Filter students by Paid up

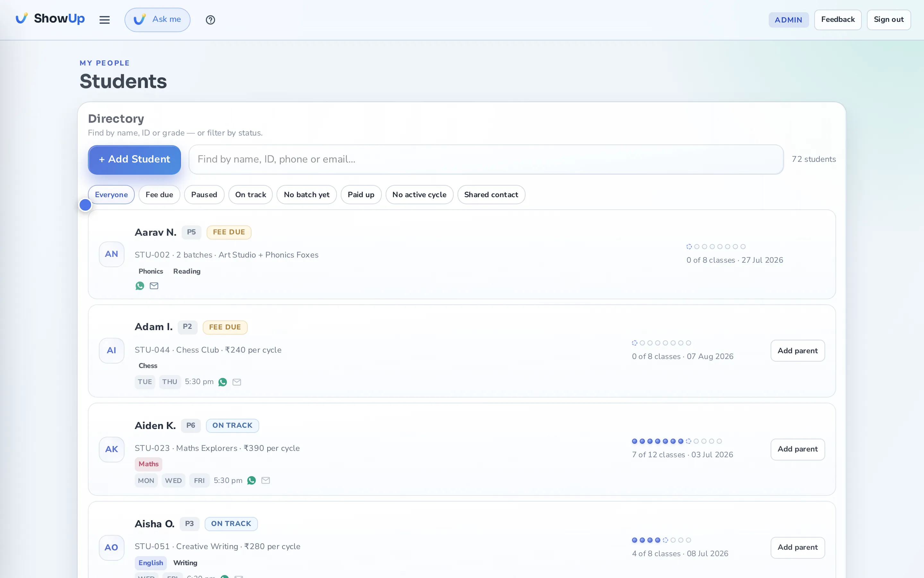coord(361,195)
